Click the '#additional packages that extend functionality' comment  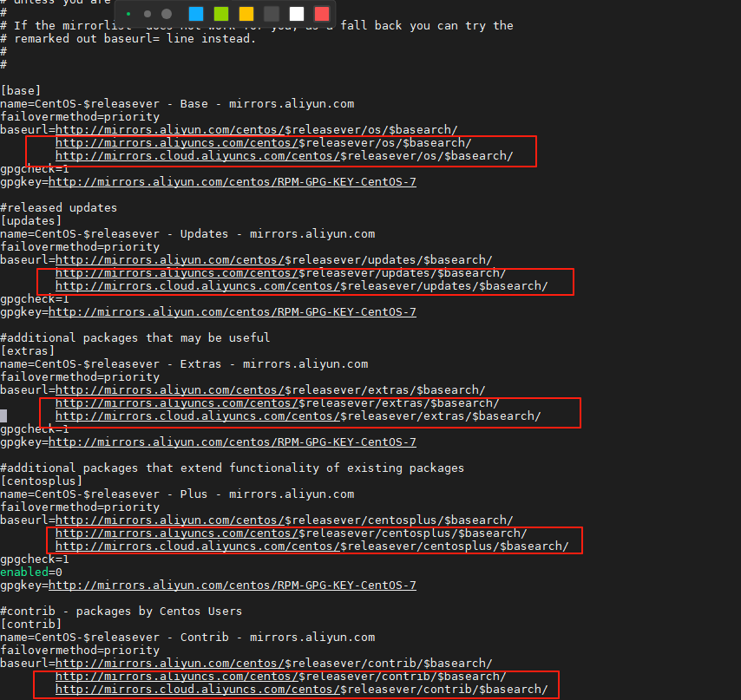(x=232, y=468)
